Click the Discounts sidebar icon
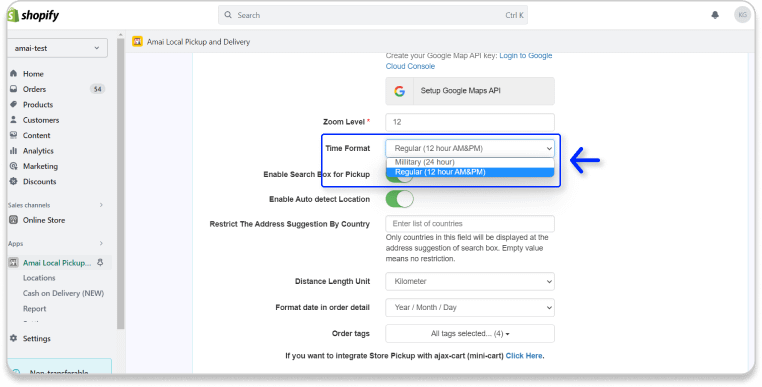The width and height of the screenshot is (762, 387). [14, 181]
